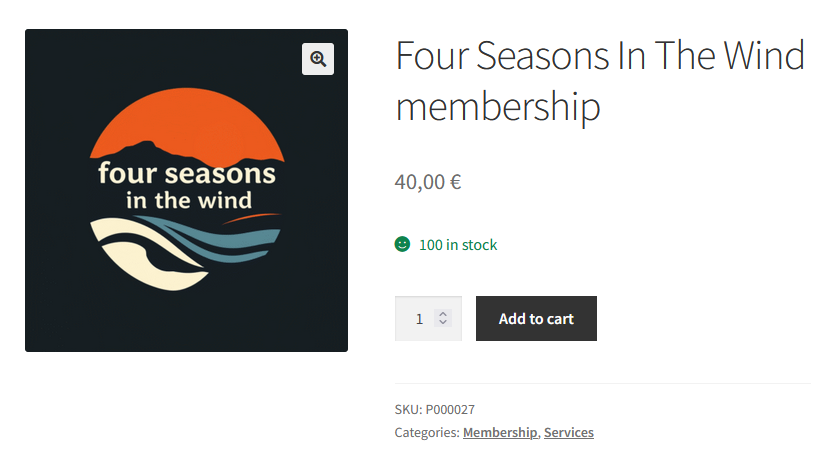Viewport: 835px width, 472px height.
Task: Click the "four seasons" text in the logo
Action: click(x=187, y=174)
